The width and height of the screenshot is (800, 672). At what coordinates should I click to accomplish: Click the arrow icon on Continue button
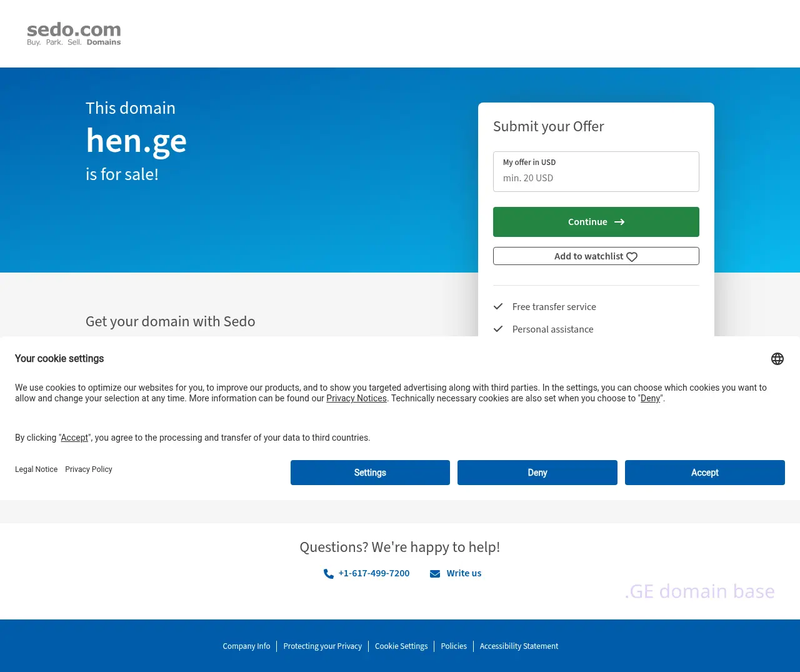[x=619, y=222]
